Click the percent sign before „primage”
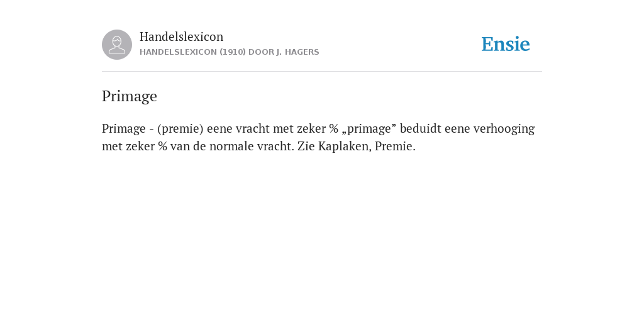644x322 pixels. coord(333,128)
